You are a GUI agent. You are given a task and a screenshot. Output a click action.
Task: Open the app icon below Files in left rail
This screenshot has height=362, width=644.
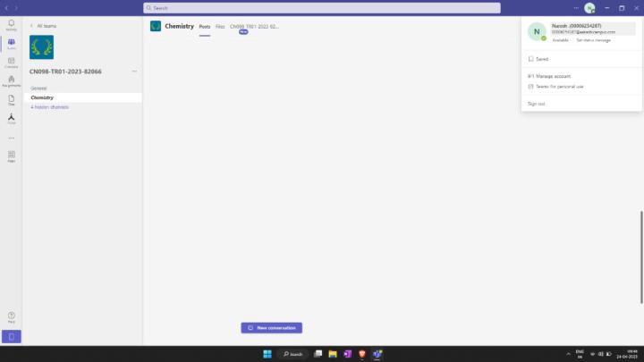point(11,119)
